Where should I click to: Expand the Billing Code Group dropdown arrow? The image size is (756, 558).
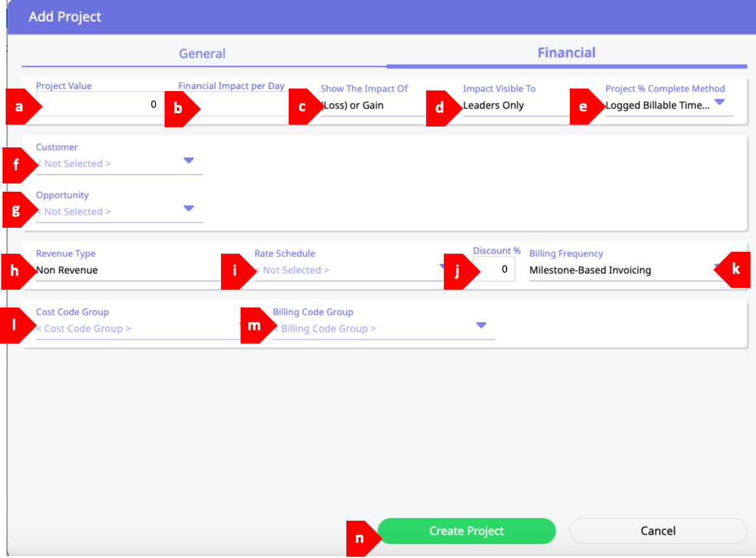pos(481,325)
